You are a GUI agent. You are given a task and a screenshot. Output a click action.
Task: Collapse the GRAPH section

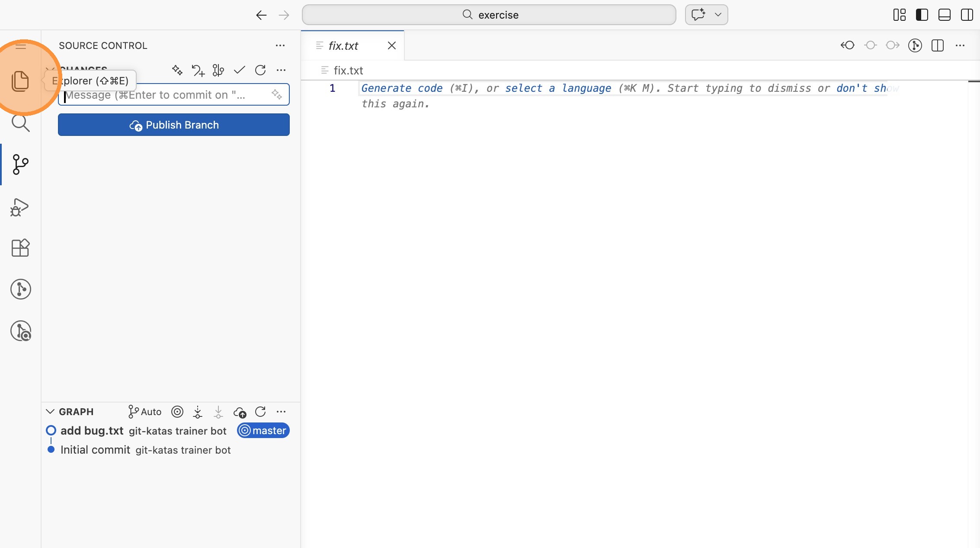50,412
